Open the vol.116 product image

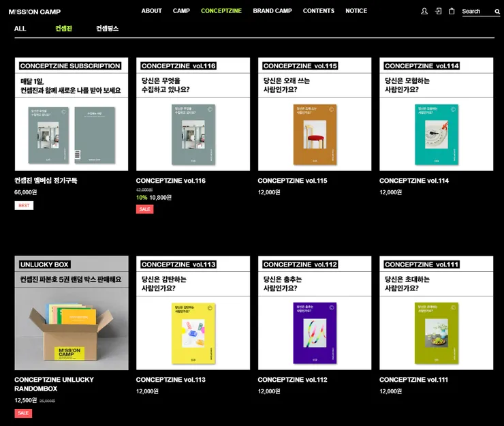click(x=193, y=115)
